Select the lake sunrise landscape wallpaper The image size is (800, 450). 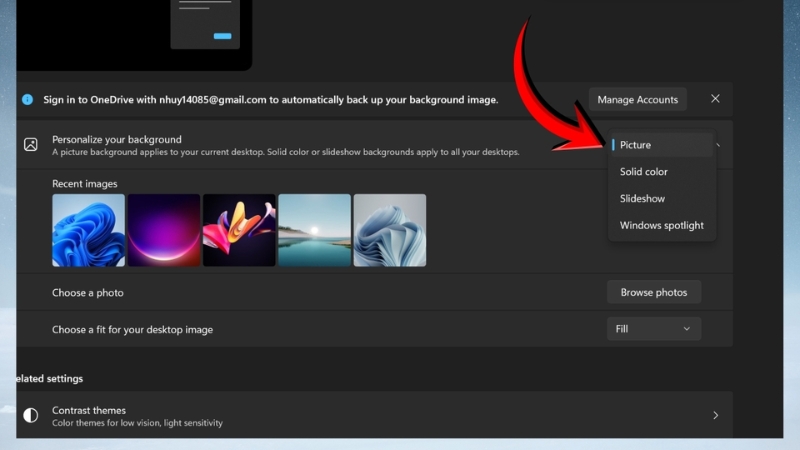point(314,230)
